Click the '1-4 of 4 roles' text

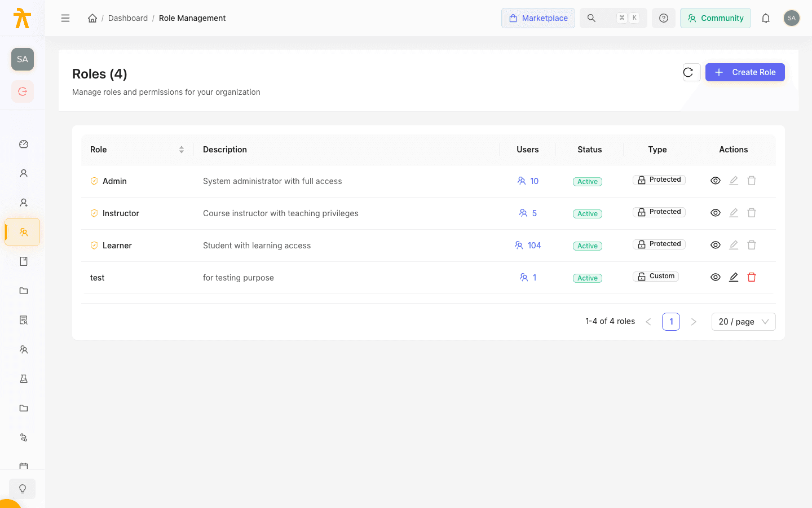coord(610,321)
